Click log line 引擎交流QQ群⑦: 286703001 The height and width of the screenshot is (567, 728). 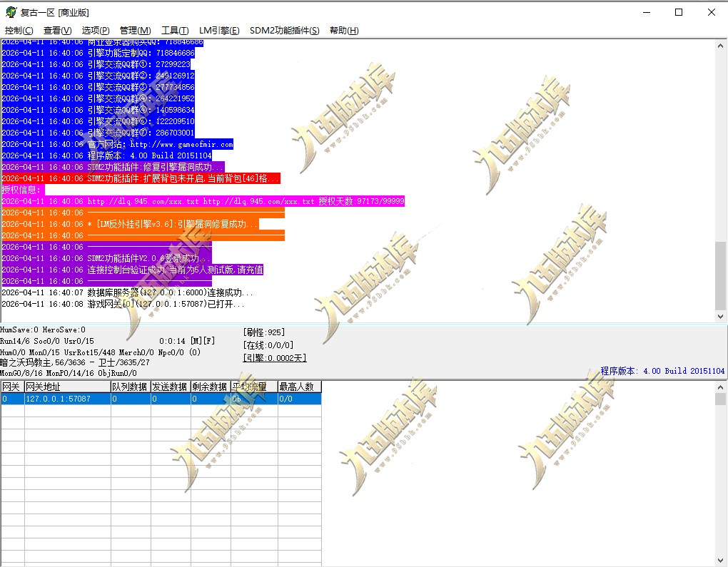point(98,133)
